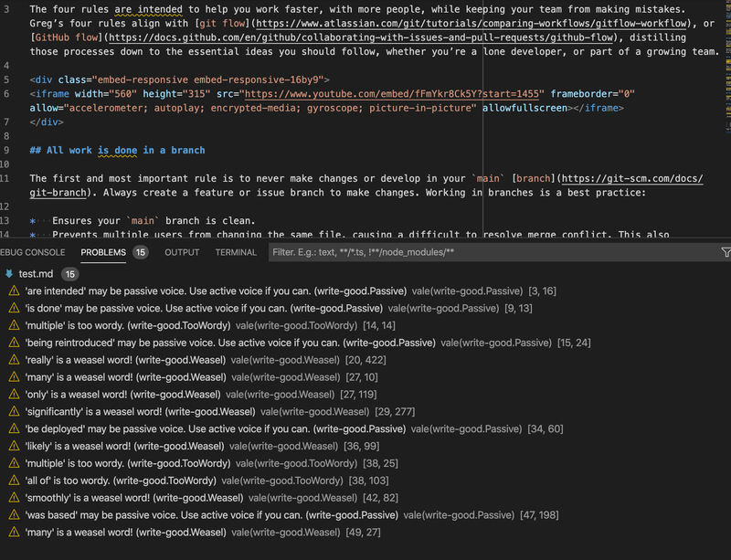Click warning icon for 'all of' wordy entry
The height and width of the screenshot is (560, 731).
tap(14, 481)
